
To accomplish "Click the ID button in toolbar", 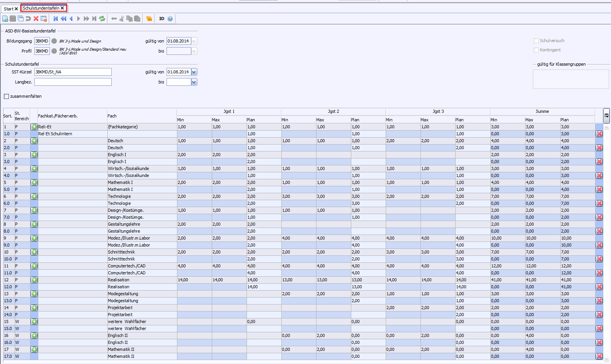I will coord(162,19).
